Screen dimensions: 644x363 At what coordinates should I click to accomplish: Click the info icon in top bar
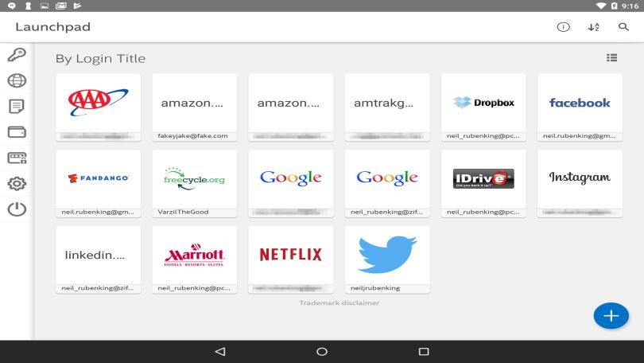point(563,27)
